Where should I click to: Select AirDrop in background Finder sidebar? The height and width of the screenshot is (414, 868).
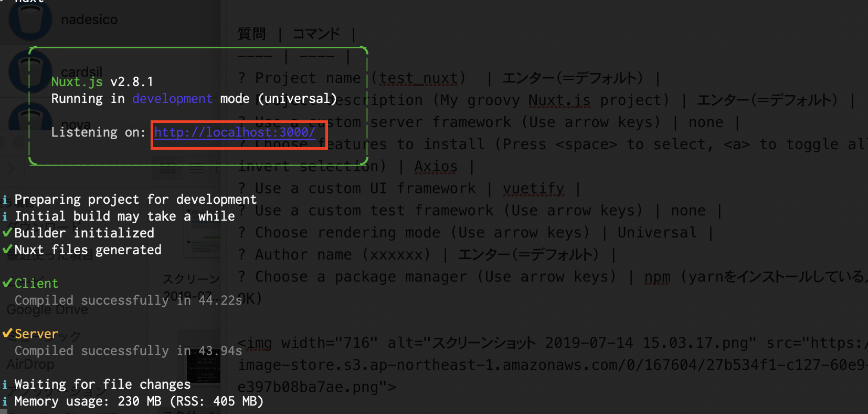point(30,364)
